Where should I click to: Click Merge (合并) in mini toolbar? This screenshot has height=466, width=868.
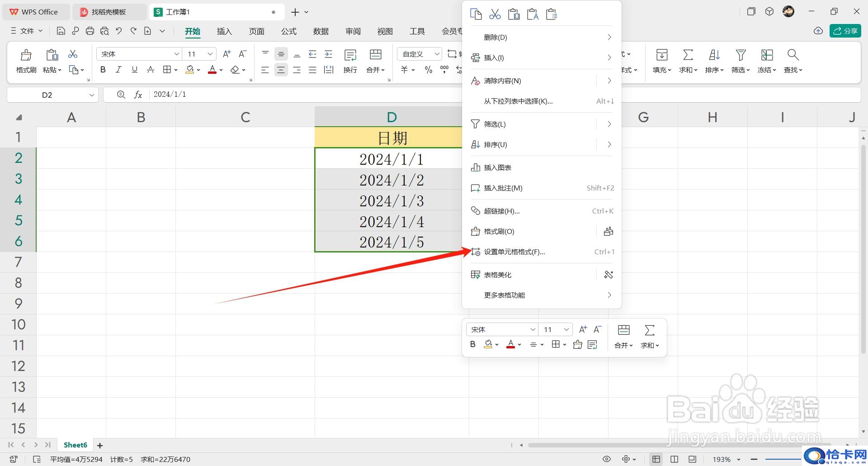pyautogui.click(x=623, y=337)
